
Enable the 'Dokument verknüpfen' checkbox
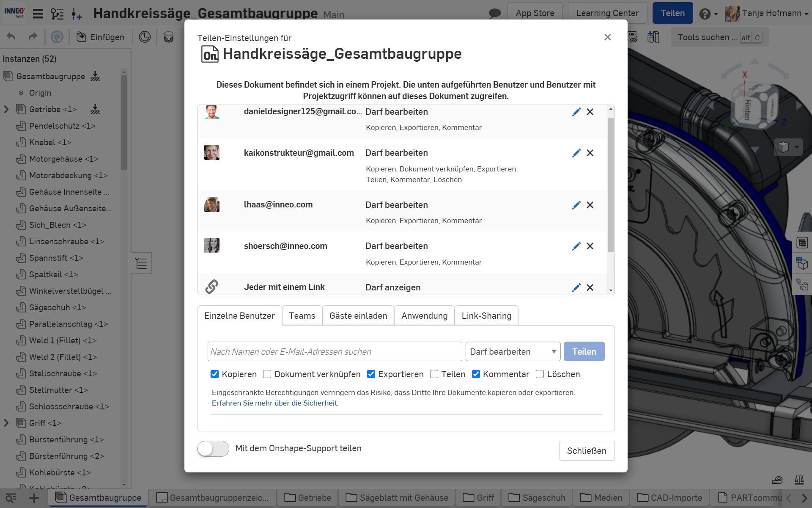point(267,374)
